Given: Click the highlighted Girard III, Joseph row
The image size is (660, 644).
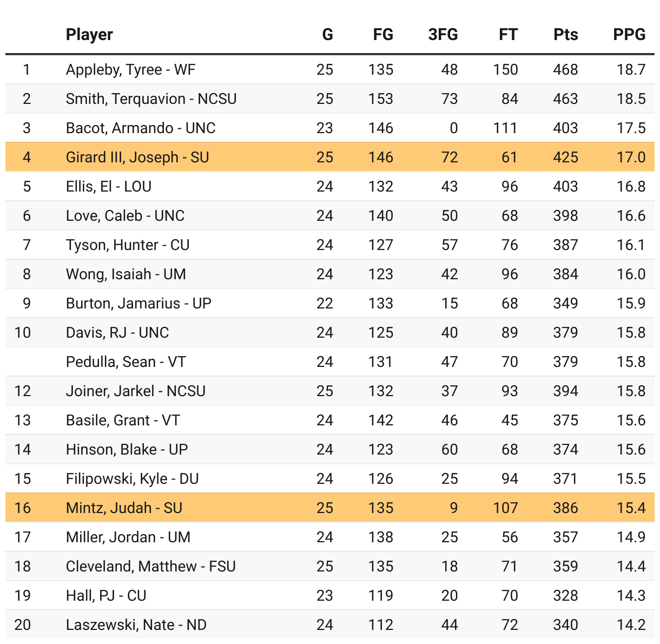Looking at the screenshot, I should click(330, 157).
